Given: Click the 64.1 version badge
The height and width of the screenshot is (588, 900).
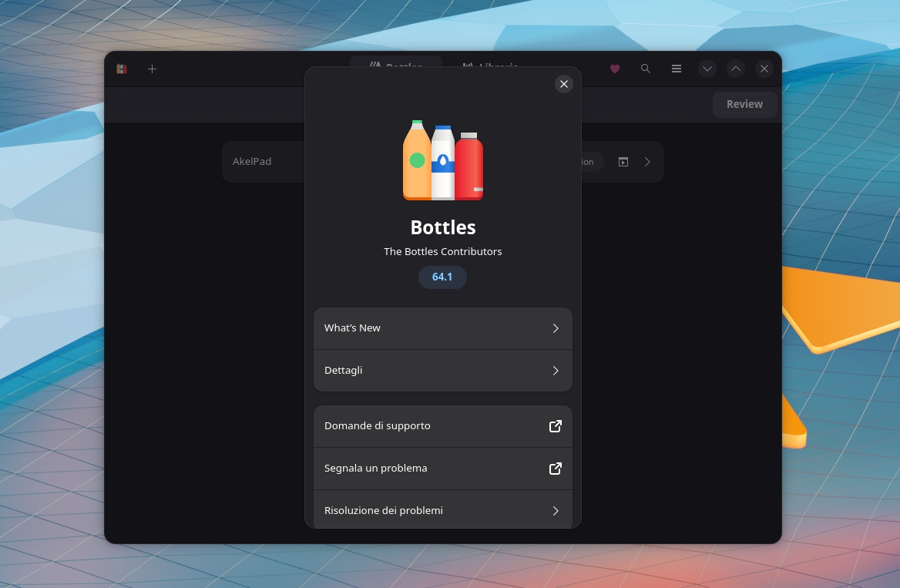Looking at the screenshot, I should point(442,277).
